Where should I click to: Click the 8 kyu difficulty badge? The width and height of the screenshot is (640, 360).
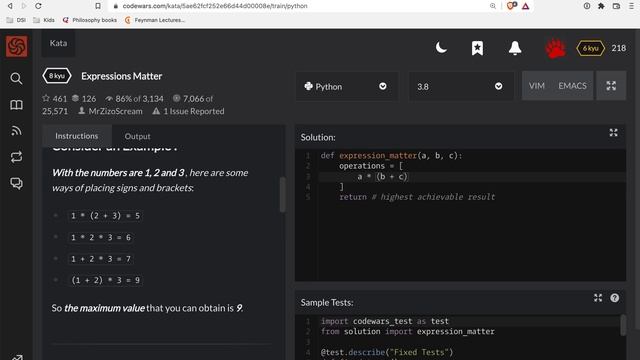[x=57, y=76]
